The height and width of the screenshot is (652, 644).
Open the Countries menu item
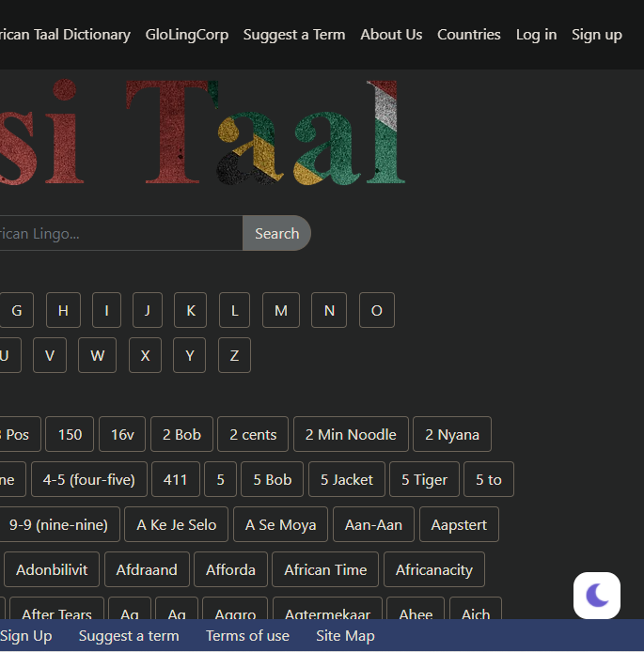click(x=469, y=35)
